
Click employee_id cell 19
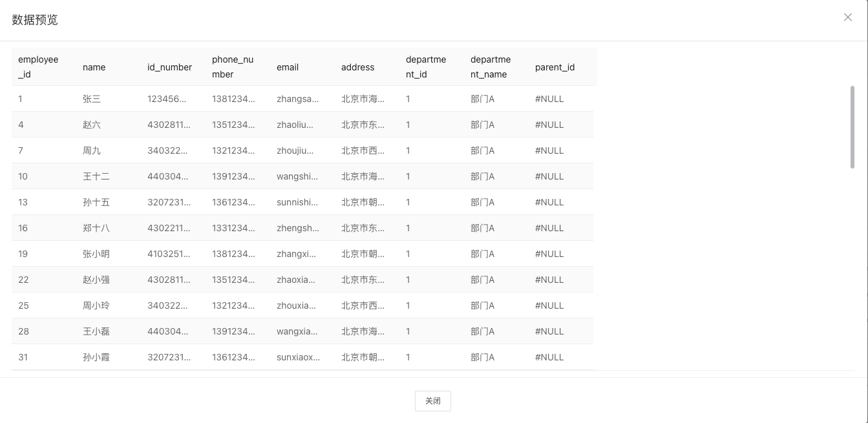pyautogui.click(x=23, y=254)
